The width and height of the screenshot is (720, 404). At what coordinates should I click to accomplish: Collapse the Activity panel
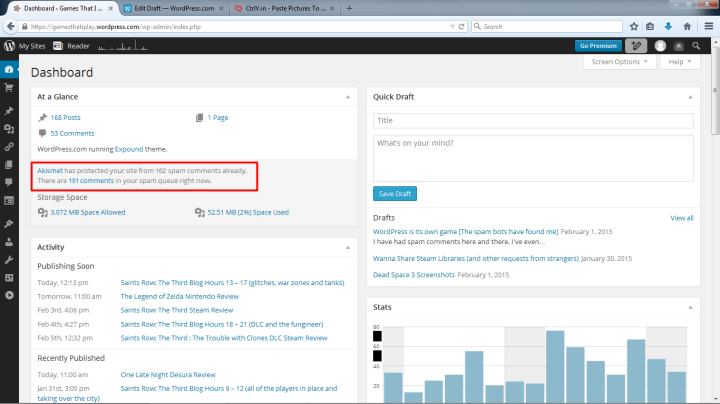[348, 247]
